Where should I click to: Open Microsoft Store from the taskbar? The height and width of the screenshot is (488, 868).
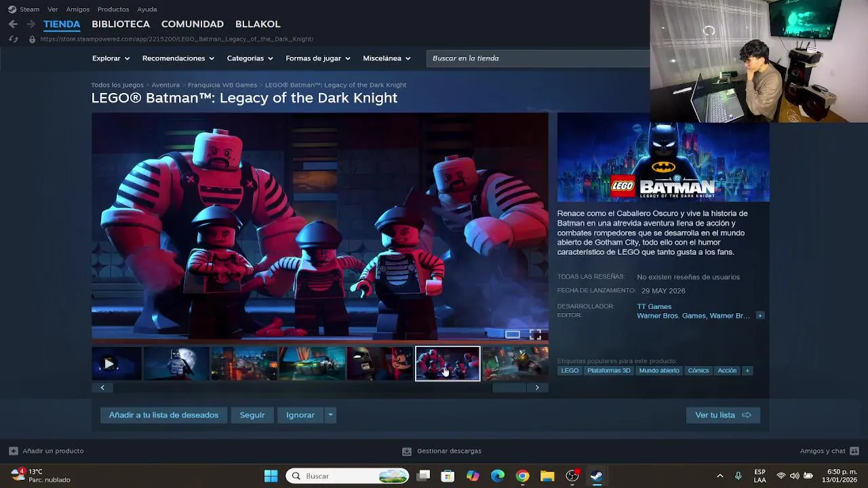(448, 476)
